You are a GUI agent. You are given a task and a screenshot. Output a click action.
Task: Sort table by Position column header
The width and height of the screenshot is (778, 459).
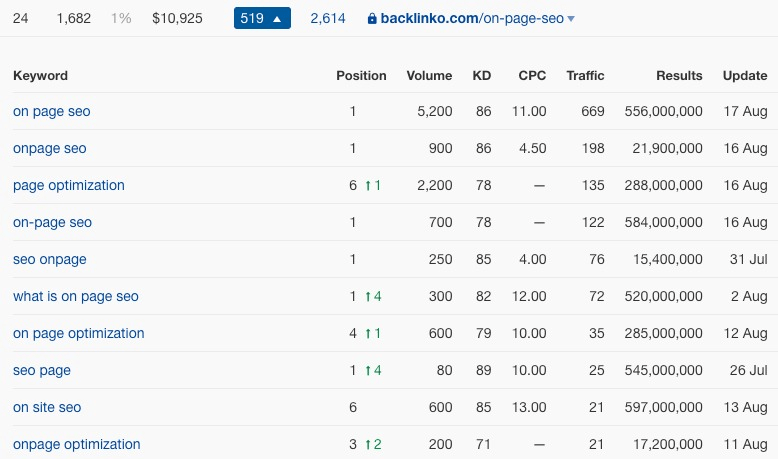pyautogui.click(x=361, y=75)
